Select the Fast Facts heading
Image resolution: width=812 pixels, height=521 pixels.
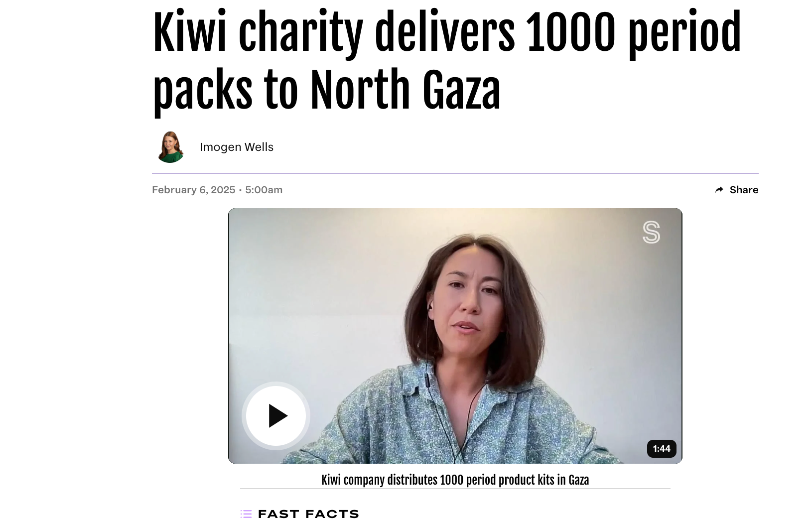[308, 514]
